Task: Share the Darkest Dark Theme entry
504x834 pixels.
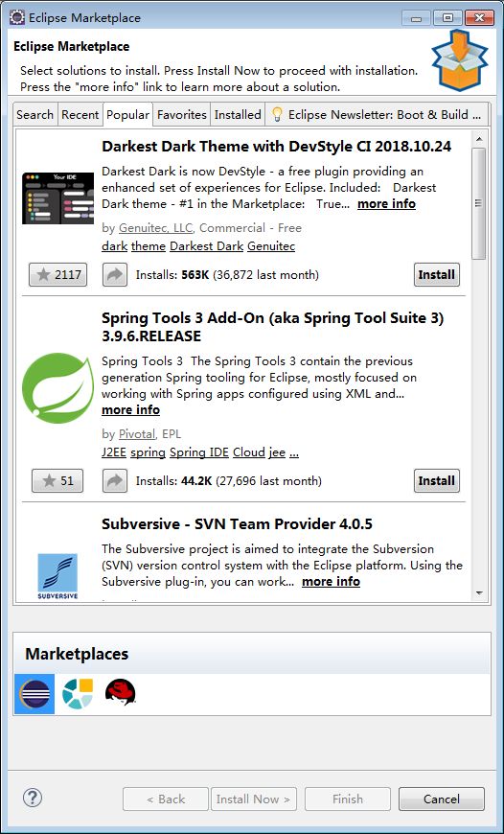Action: pyautogui.click(x=115, y=275)
